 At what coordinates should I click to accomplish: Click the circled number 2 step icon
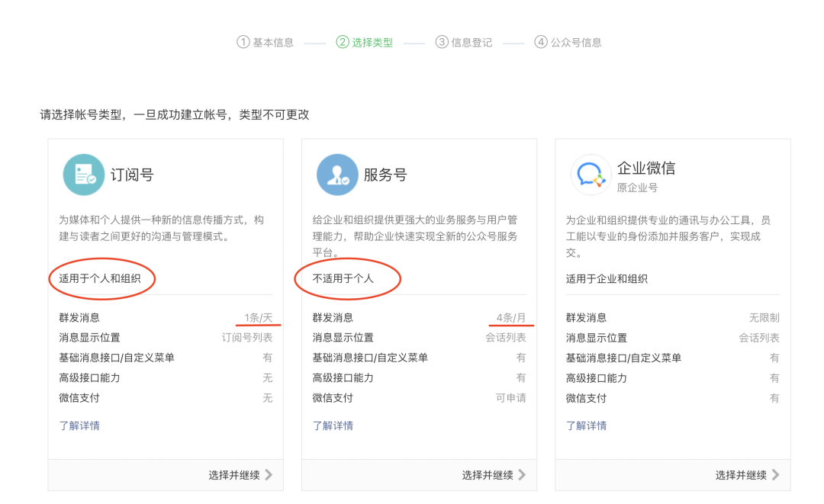(x=342, y=42)
